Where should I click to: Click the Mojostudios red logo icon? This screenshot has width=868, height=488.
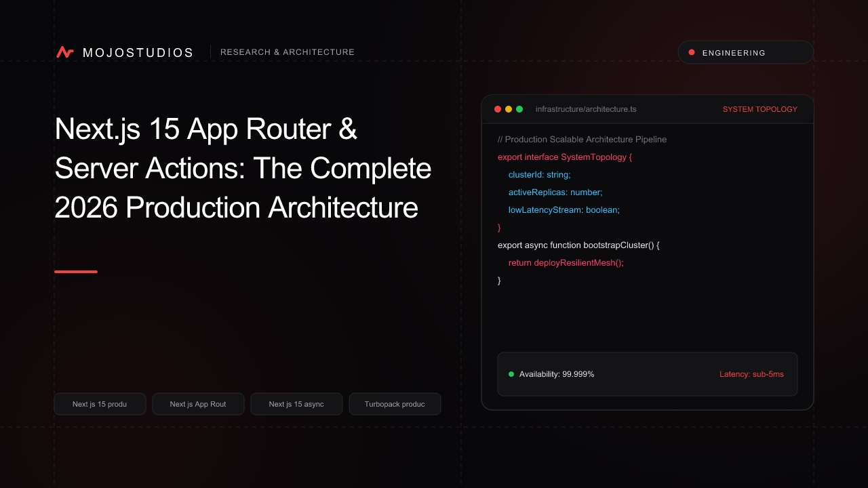pos(65,52)
